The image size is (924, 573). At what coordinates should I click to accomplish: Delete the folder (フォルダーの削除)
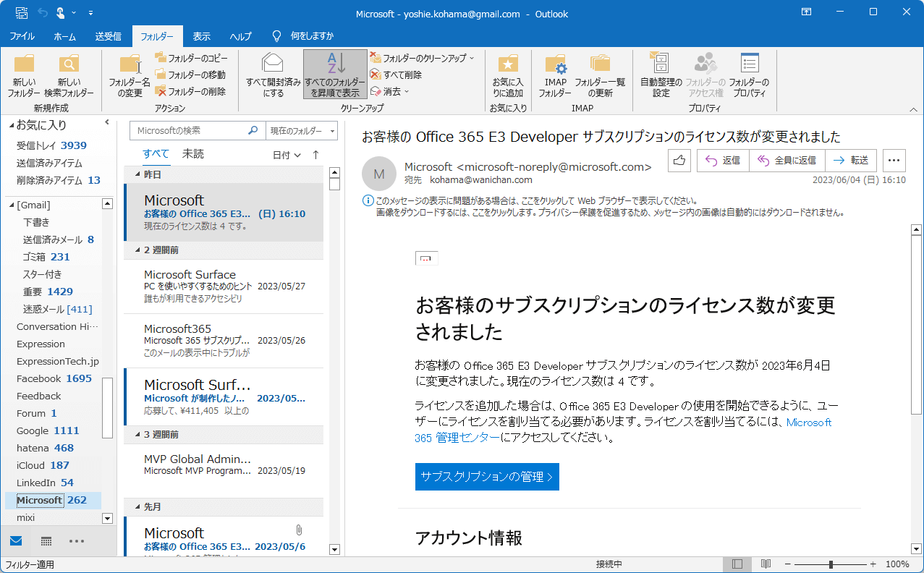190,91
